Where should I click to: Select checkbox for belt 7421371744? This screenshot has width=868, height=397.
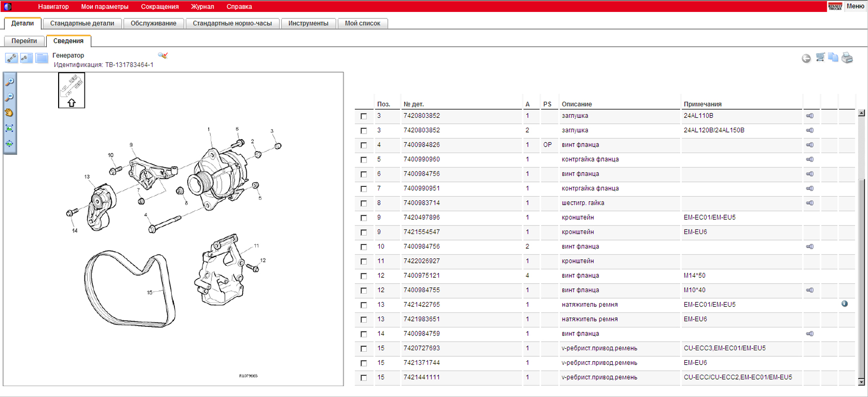tap(364, 363)
